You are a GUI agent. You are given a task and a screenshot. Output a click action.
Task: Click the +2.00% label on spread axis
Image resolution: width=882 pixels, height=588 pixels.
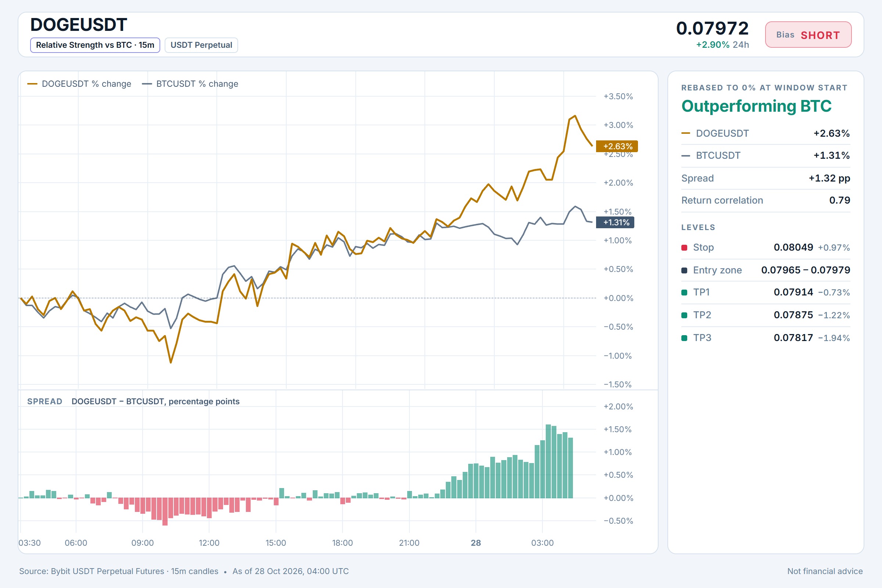(618, 406)
